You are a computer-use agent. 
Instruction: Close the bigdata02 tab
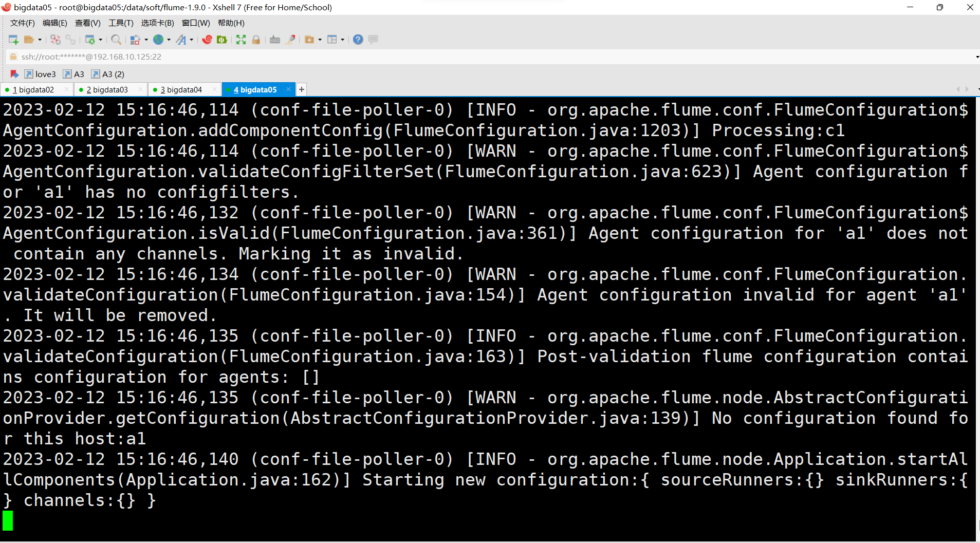tap(66, 89)
